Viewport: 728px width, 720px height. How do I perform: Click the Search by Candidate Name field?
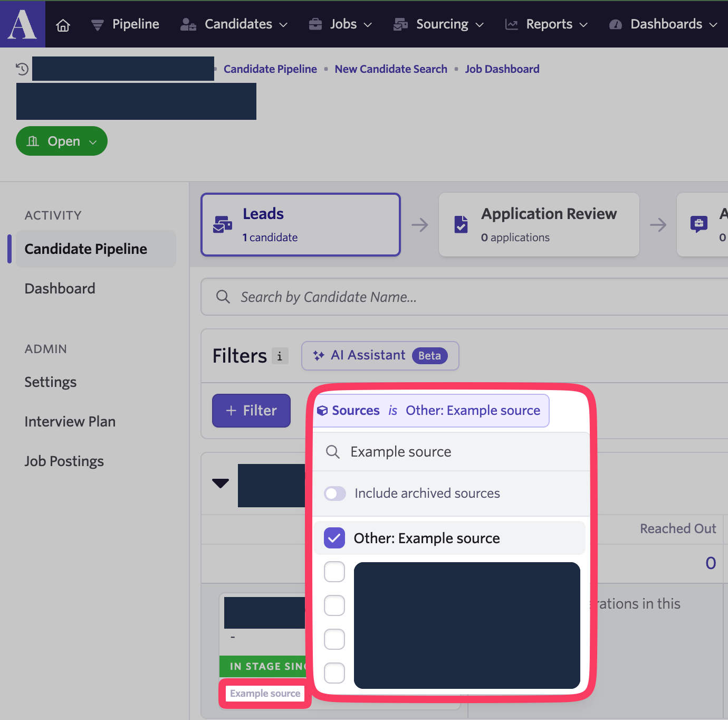[x=464, y=297]
